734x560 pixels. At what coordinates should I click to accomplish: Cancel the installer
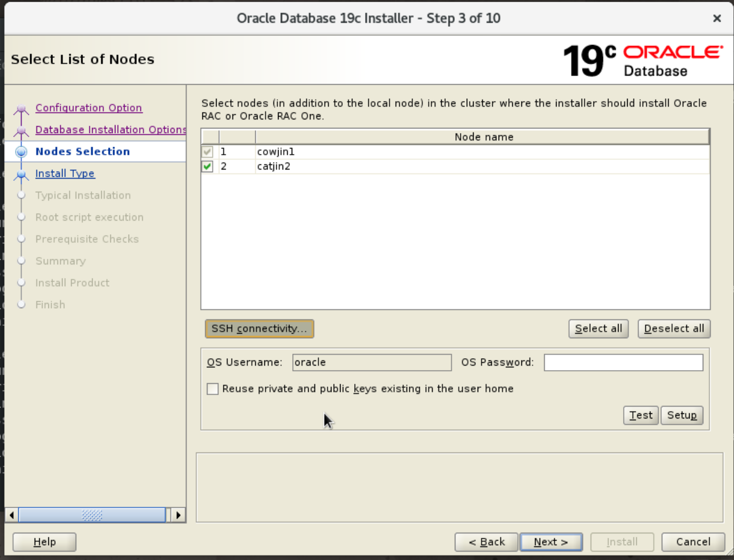[x=693, y=542]
